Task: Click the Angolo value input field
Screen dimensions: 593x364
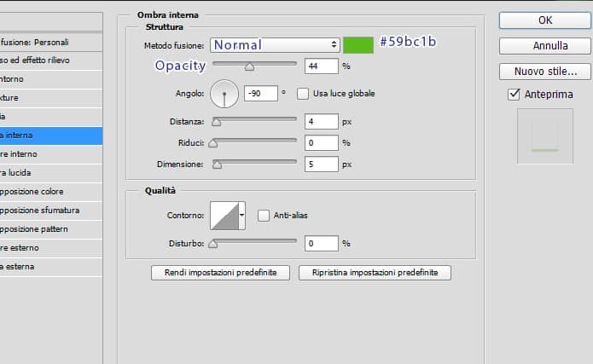Action: (260, 93)
